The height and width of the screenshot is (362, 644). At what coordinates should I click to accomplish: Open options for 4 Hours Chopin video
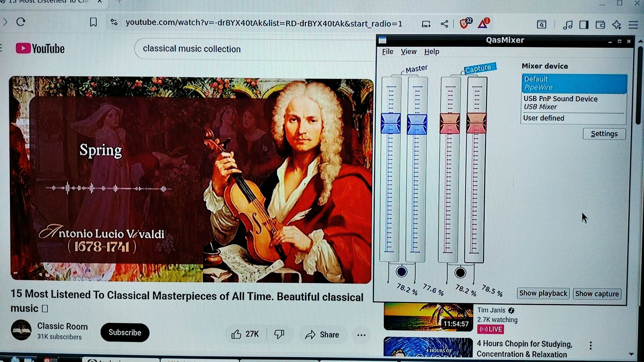591,346
